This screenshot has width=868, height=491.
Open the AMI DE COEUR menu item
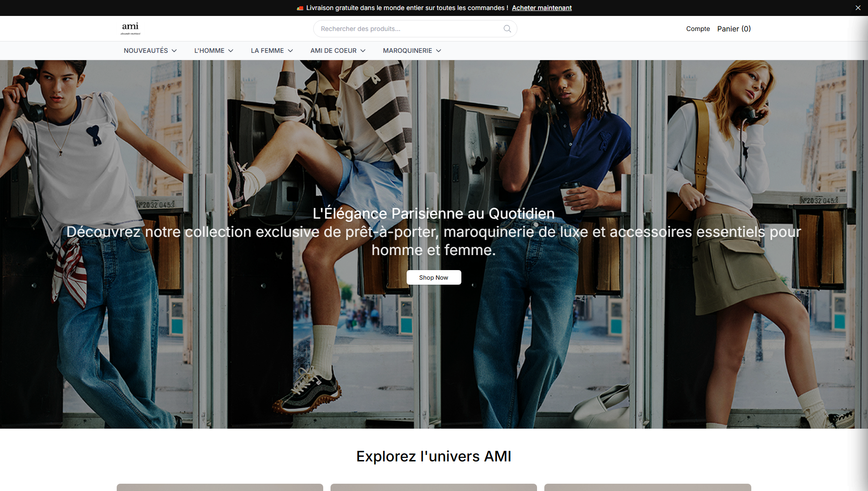333,51
